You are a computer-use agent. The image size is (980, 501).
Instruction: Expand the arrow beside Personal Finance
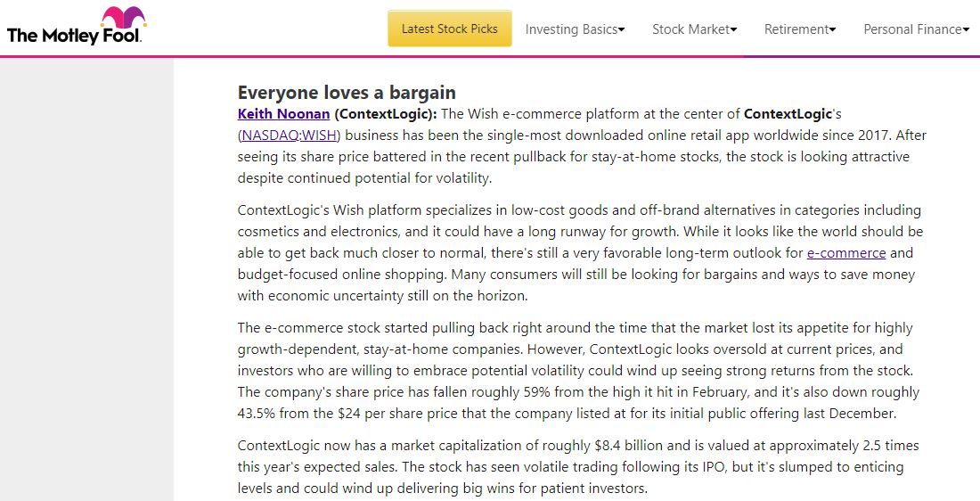pyautogui.click(x=967, y=29)
